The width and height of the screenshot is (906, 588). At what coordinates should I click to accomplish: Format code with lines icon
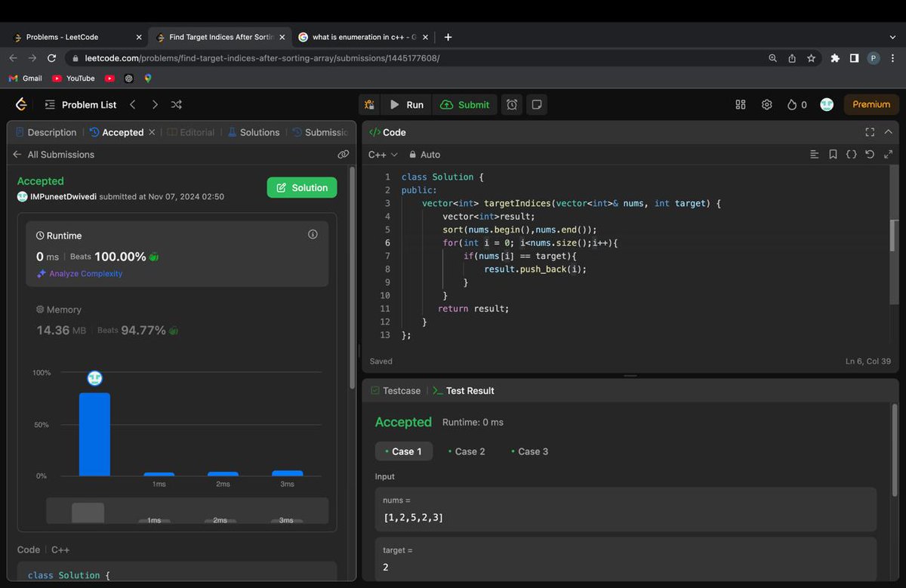(x=814, y=154)
